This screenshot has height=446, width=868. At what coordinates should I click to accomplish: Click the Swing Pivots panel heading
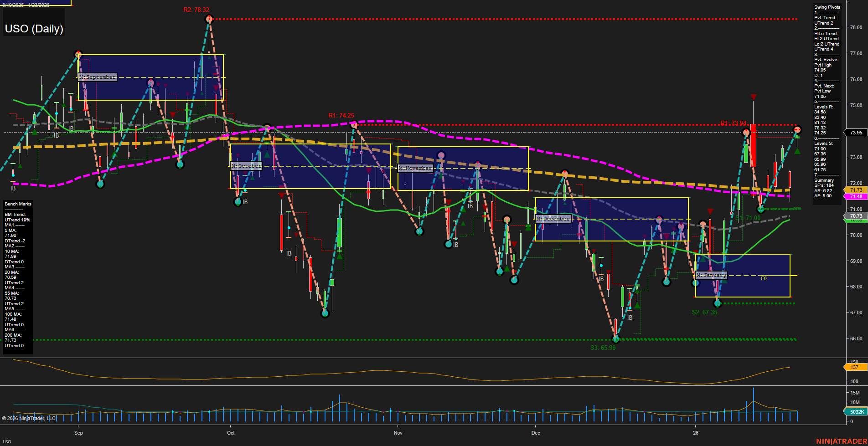827,7
